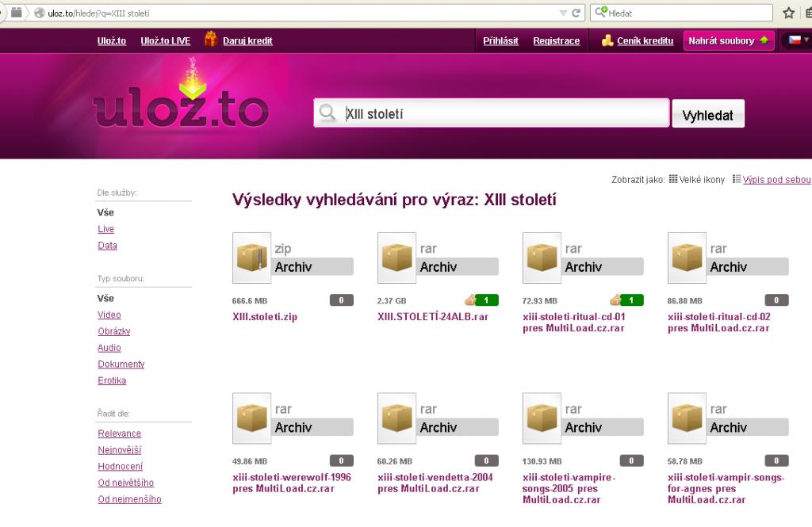This screenshot has width=812, height=527.
Task: Open XIII.STOLETÍ-24ALB.rar file link
Action: (x=433, y=317)
